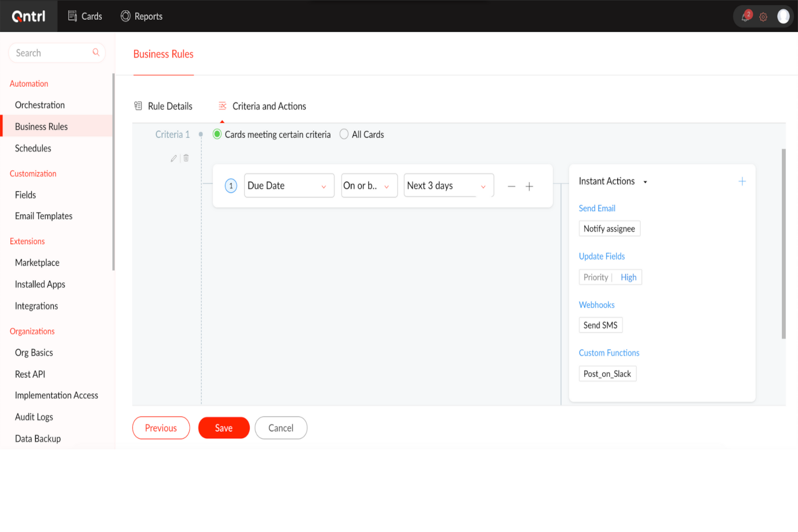Viewport: 798px width, 532px height.
Task: Open the Post_on_Slack function
Action: (608, 374)
